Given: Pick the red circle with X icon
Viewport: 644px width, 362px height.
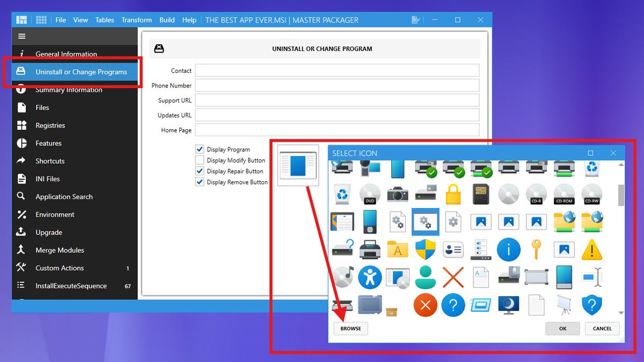Looking at the screenshot, I should [x=426, y=306].
